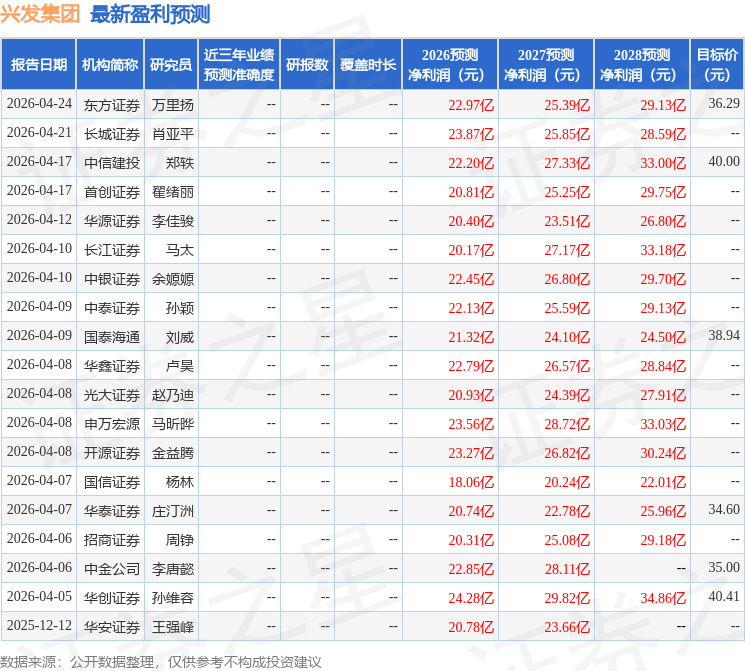Click target price 34.60
Viewport: 745px width, 671px height.
[724, 509]
